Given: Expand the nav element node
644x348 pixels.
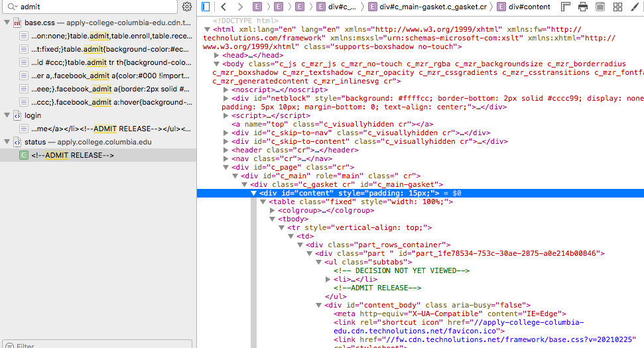Looking at the screenshot, I should [x=226, y=158].
